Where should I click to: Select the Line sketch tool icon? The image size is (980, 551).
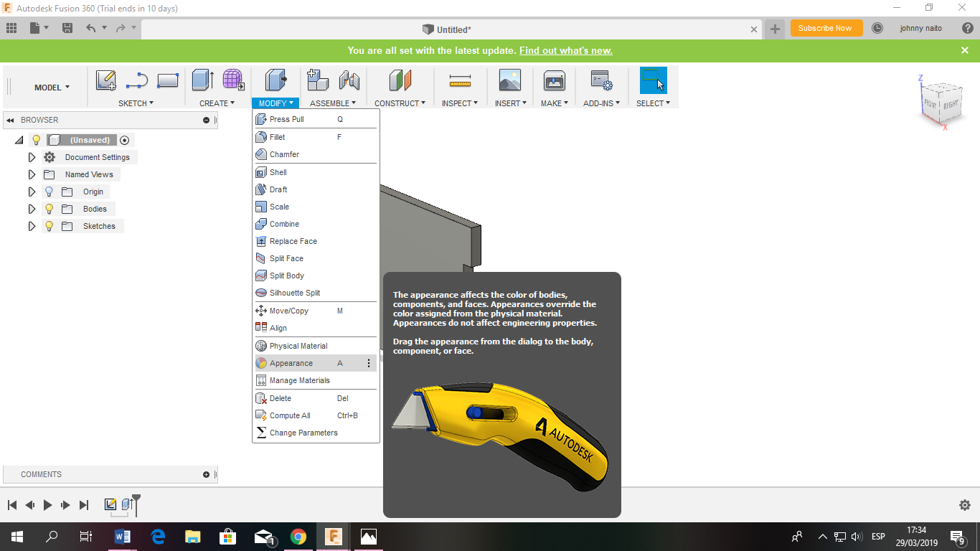tap(137, 80)
